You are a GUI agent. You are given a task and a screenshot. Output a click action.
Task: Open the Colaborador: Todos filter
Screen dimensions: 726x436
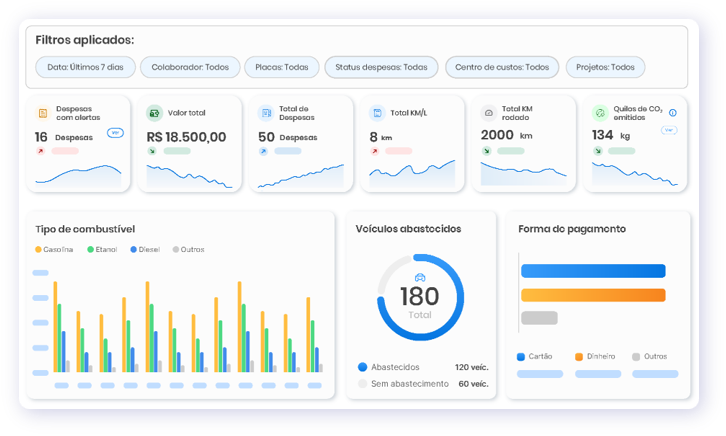[189, 68]
